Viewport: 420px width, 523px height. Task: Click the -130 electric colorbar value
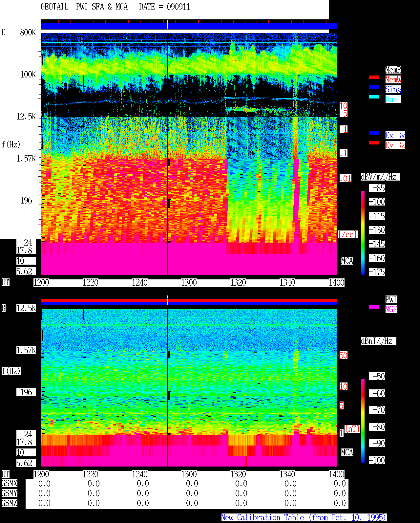(377, 230)
